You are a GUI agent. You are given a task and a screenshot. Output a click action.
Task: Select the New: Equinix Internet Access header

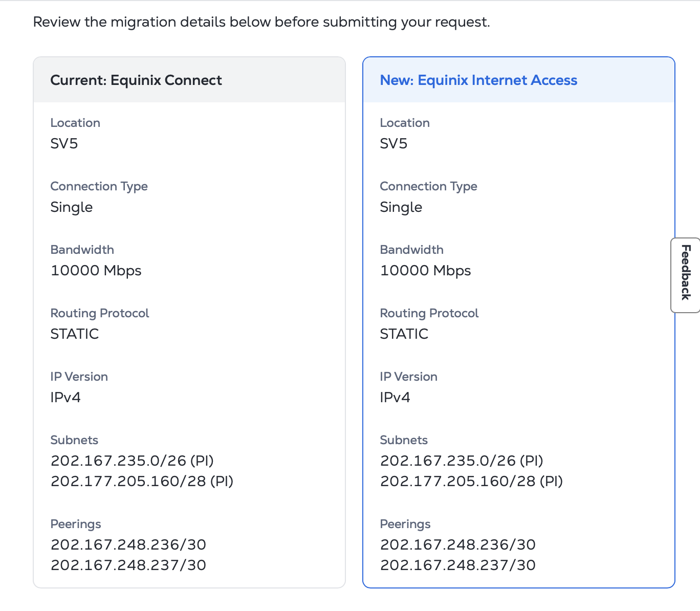point(478,80)
